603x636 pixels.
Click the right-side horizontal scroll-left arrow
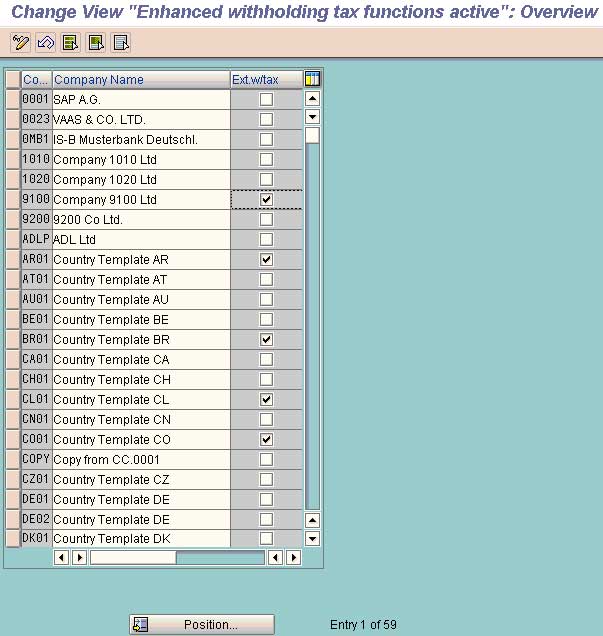click(x=275, y=558)
